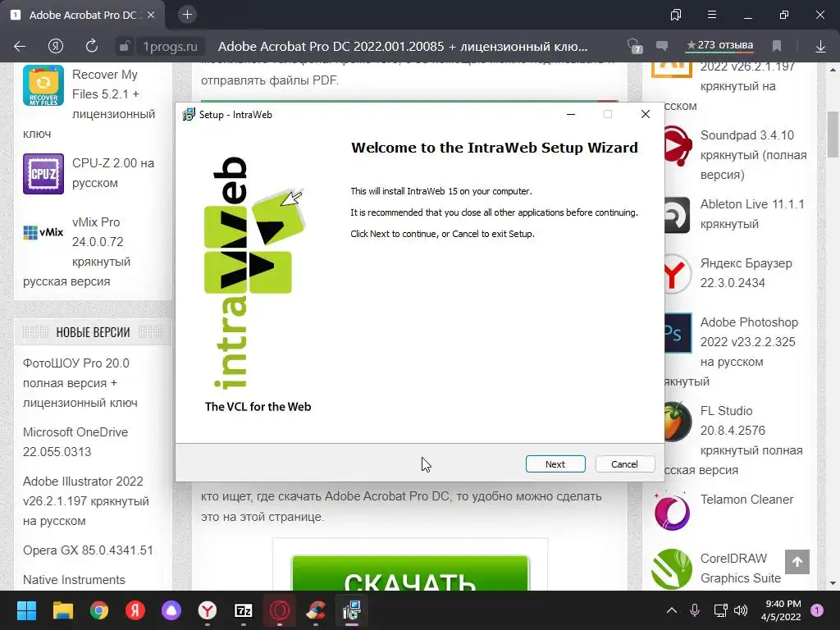Open Microsoft OneDrive 22.055.0313 link

(x=75, y=442)
